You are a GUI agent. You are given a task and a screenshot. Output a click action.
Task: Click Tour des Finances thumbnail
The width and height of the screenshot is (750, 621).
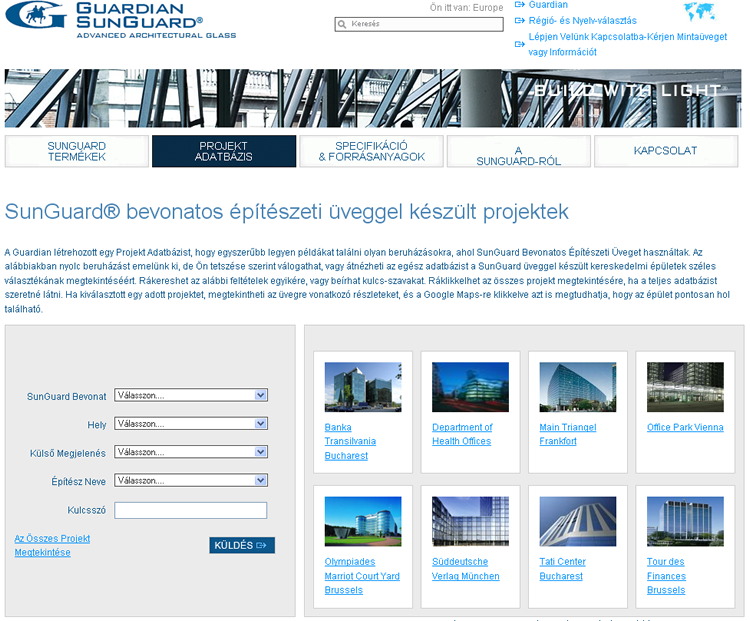point(685,521)
